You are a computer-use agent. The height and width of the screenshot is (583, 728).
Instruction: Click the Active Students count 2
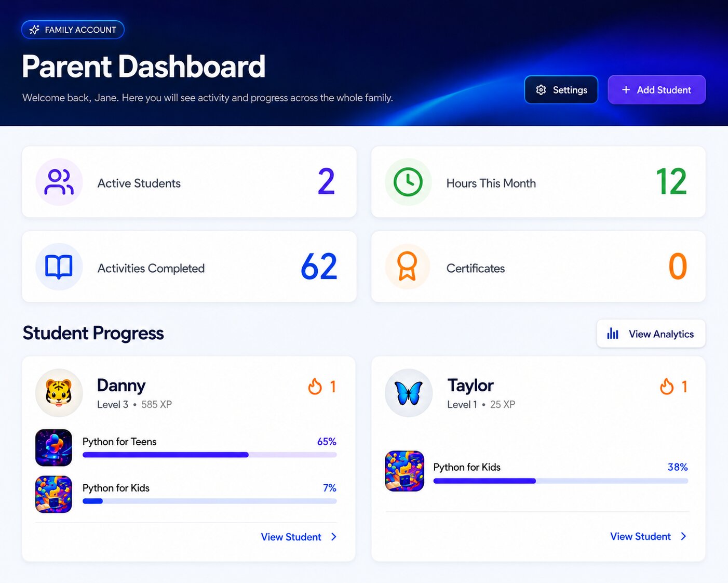pyautogui.click(x=326, y=181)
